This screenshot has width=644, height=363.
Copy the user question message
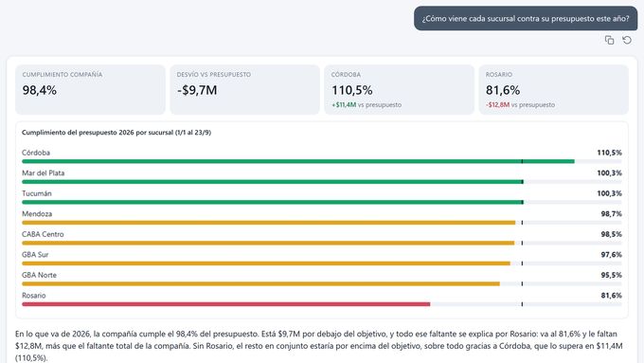click(x=609, y=40)
